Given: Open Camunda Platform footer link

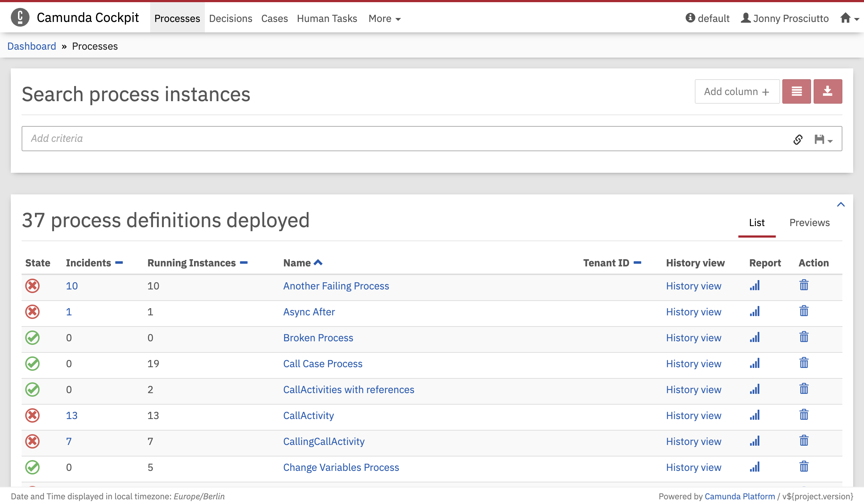Looking at the screenshot, I should [x=739, y=496].
